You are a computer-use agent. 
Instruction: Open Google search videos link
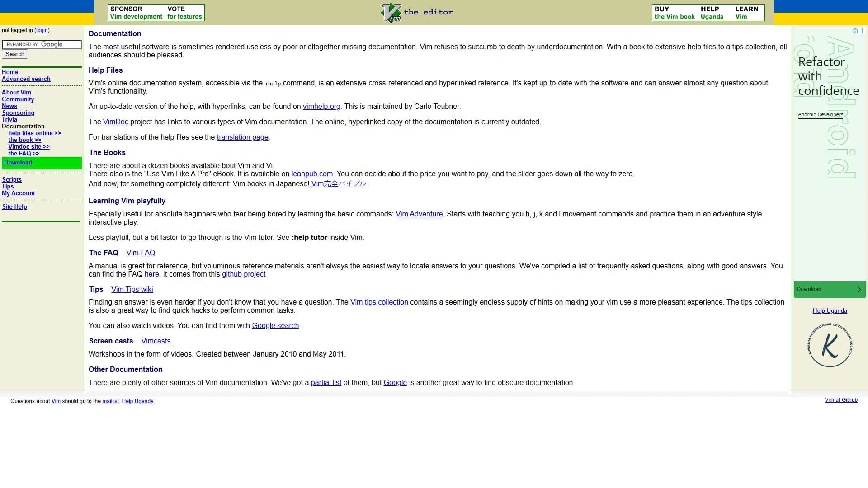click(275, 326)
